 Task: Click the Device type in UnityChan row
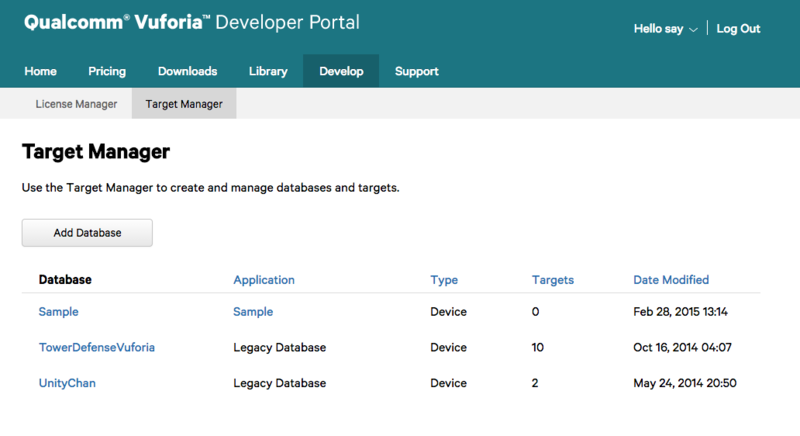[448, 383]
